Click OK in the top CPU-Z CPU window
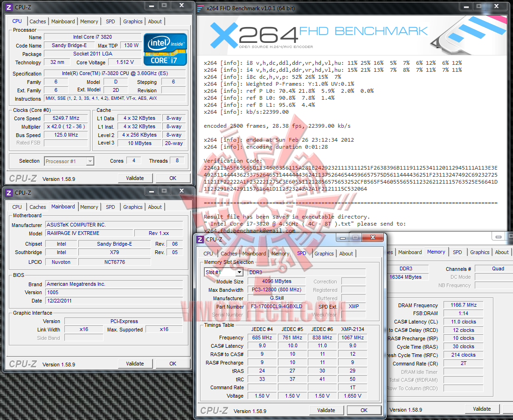This screenshot has width=513, height=420. coord(173,178)
